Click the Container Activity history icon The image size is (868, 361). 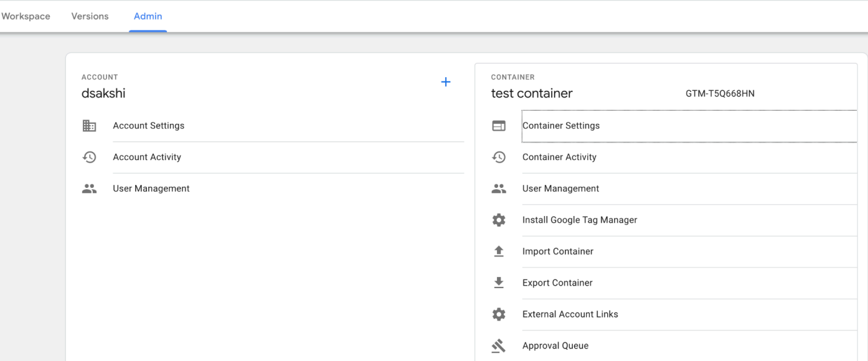[x=499, y=157]
